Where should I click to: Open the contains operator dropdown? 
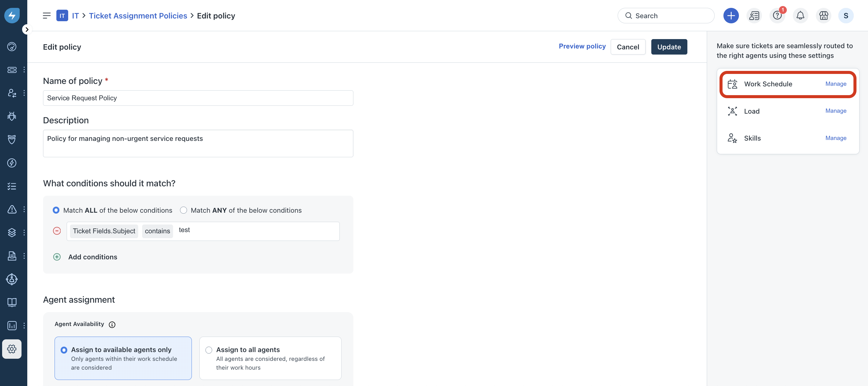(x=157, y=231)
